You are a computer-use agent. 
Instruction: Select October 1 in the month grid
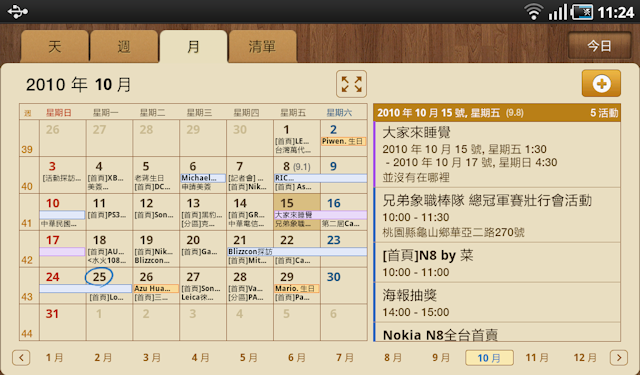click(297, 138)
